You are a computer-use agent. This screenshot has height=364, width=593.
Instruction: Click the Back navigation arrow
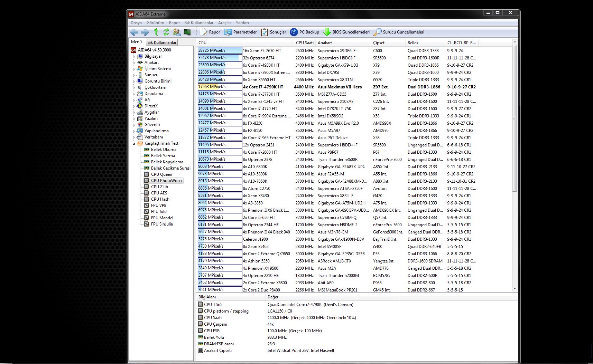pyautogui.click(x=134, y=32)
